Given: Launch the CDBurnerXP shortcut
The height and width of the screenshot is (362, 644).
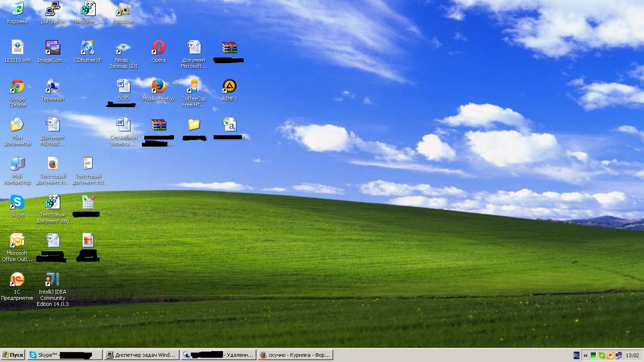Looking at the screenshot, I should 88,47.
